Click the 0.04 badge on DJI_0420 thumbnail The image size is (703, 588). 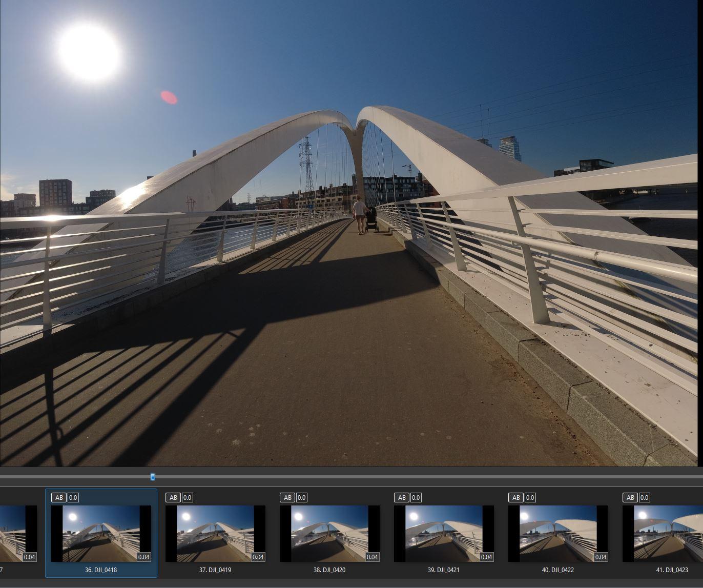(373, 557)
